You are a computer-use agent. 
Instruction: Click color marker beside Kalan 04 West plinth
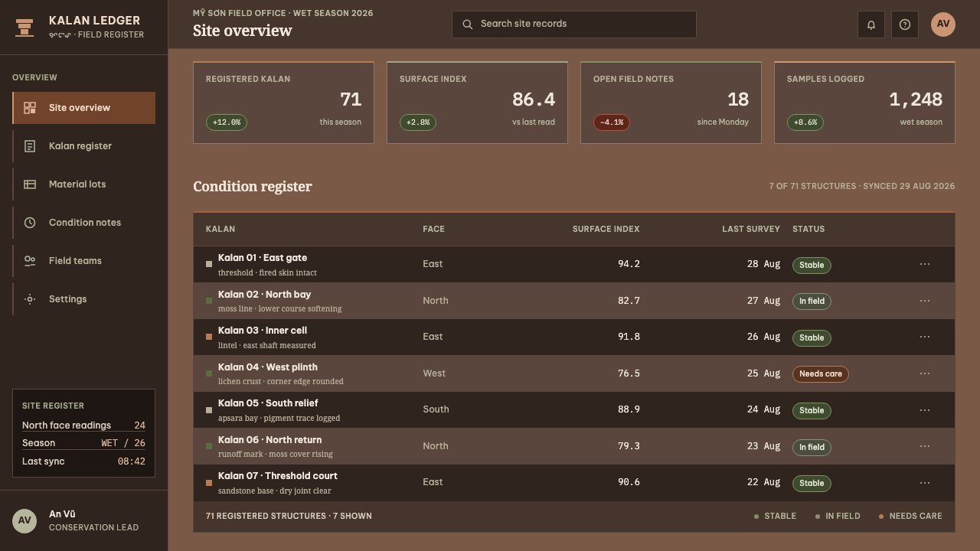[209, 373]
